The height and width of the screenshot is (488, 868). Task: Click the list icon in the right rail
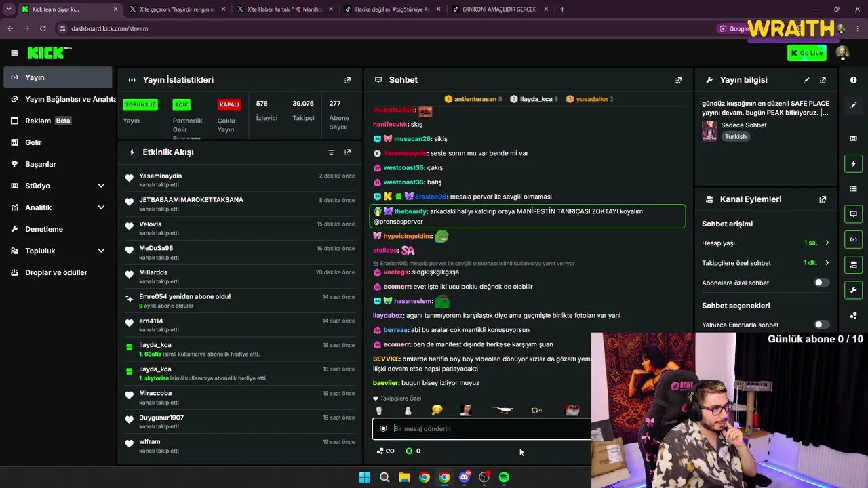(x=853, y=188)
